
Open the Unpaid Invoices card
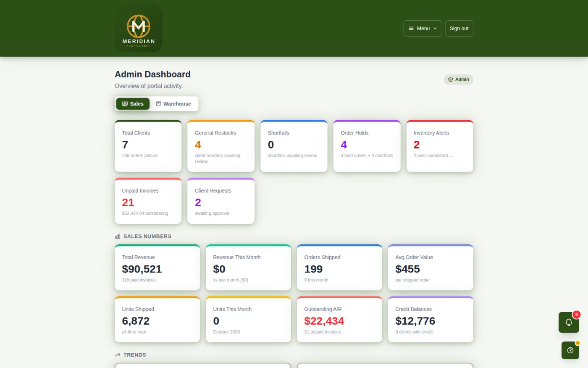[x=148, y=201]
